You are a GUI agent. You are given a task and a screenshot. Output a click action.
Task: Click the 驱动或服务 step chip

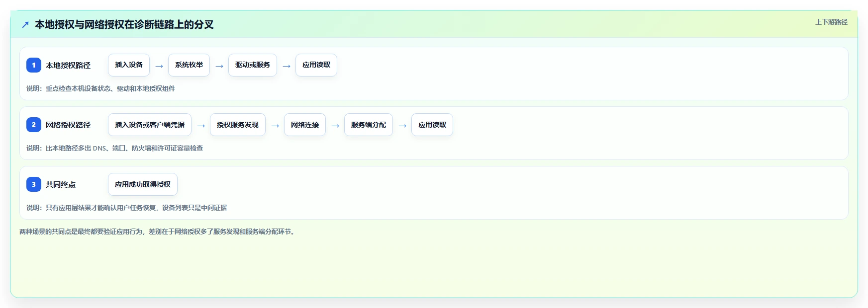click(x=253, y=65)
